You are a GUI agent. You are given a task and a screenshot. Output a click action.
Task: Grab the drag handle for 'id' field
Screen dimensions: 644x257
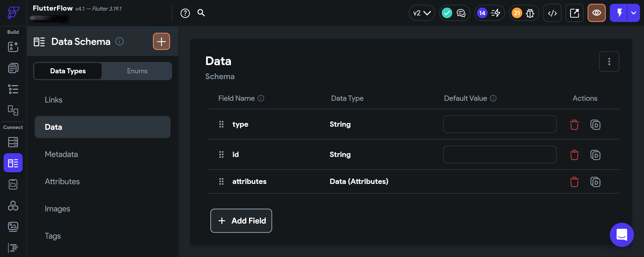pos(221,154)
